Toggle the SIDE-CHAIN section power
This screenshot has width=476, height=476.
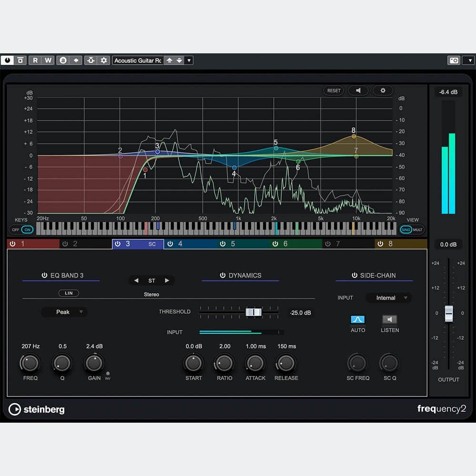click(355, 275)
